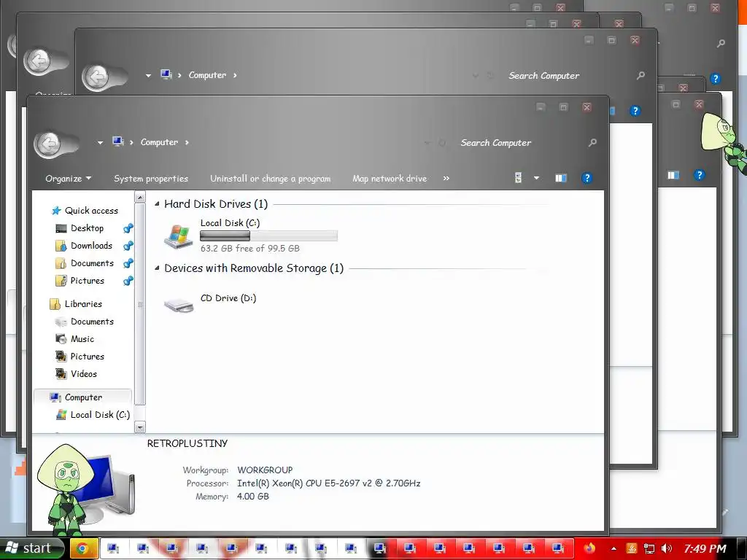Click the navigation pane scrollbar down arrow

[x=139, y=427]
